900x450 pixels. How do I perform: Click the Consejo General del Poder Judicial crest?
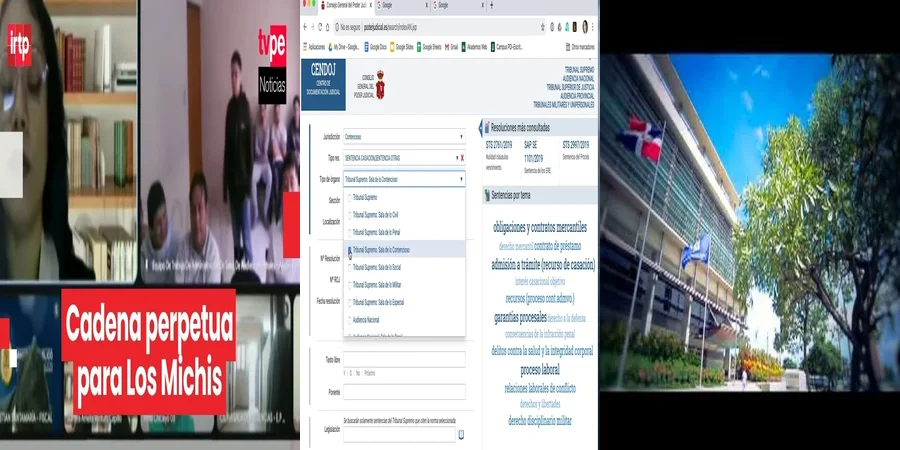point(380,84)
